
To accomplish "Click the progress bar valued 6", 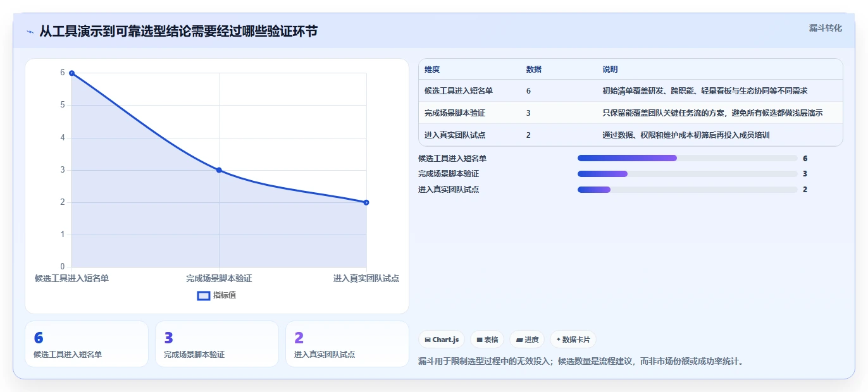I will pos(687,158).
